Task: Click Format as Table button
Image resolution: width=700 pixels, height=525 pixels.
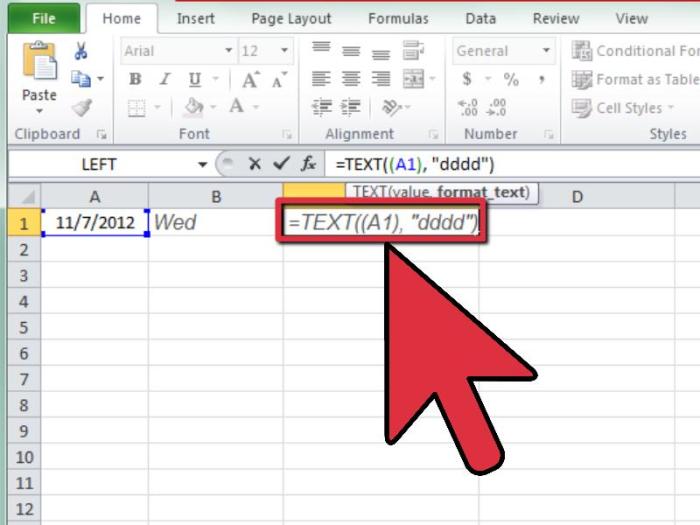Action: click(x=636, y=79)
